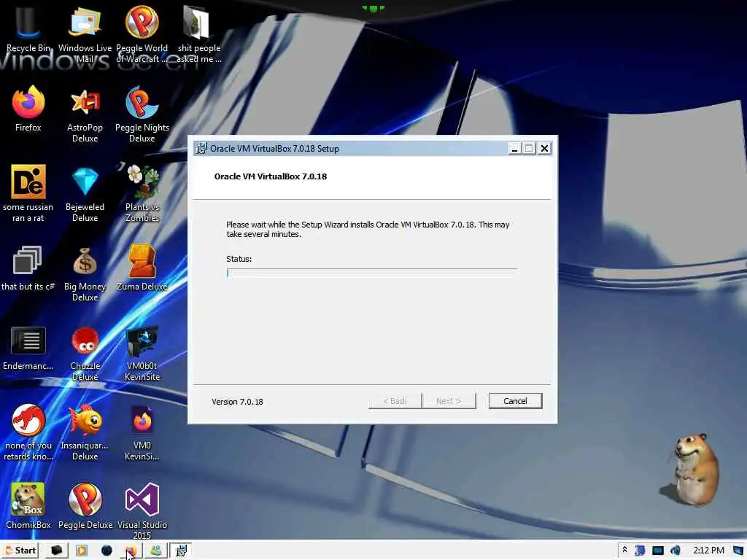
Task: Click the black terminal taskbar icon
Action: (x=57, y=551)
